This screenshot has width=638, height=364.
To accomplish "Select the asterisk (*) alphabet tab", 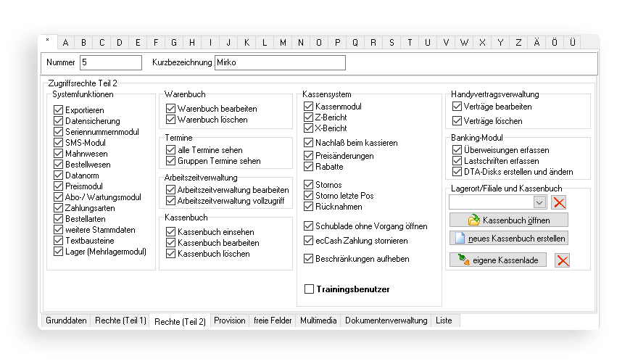I will [48, 41].
